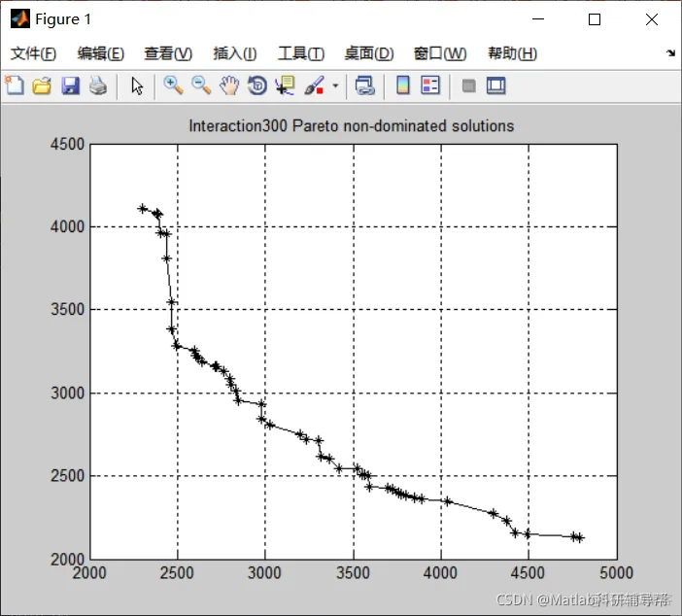Close the Figure 1 window

[652, 19]
